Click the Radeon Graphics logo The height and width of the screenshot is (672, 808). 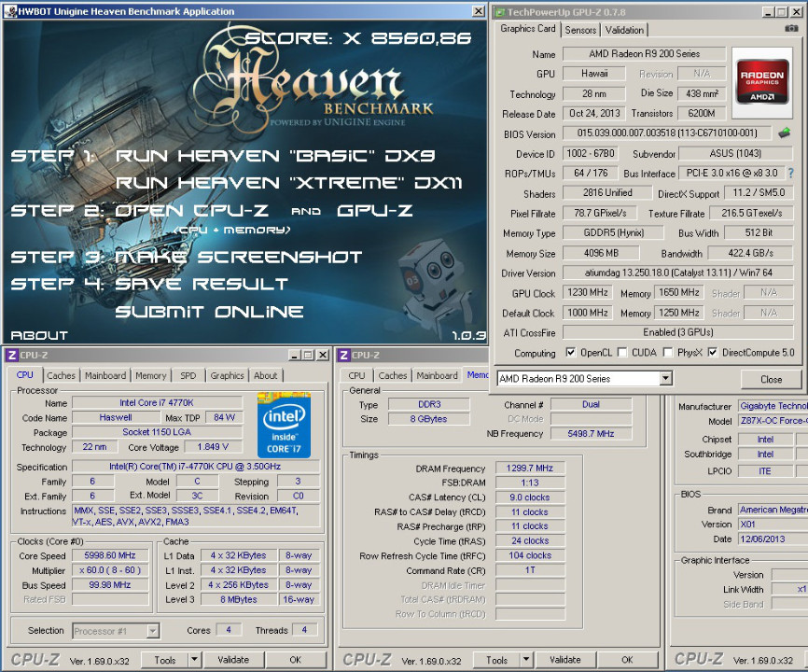(762, 82)
